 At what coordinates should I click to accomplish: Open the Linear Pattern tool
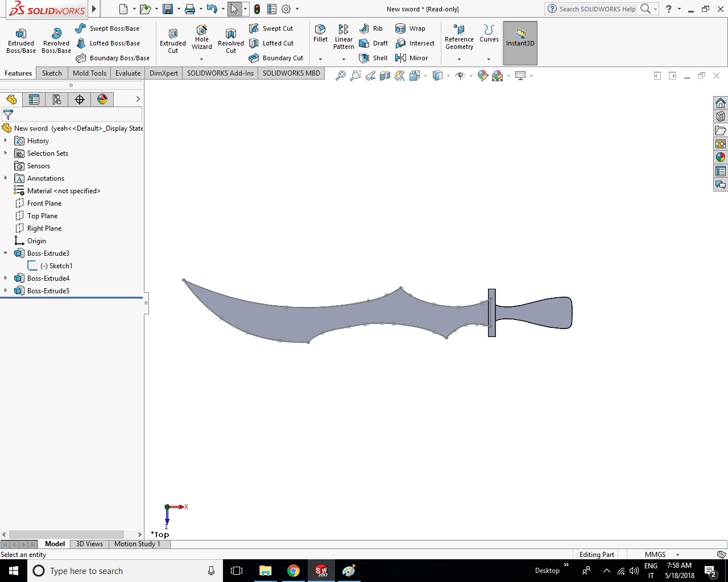click(344, 38)
